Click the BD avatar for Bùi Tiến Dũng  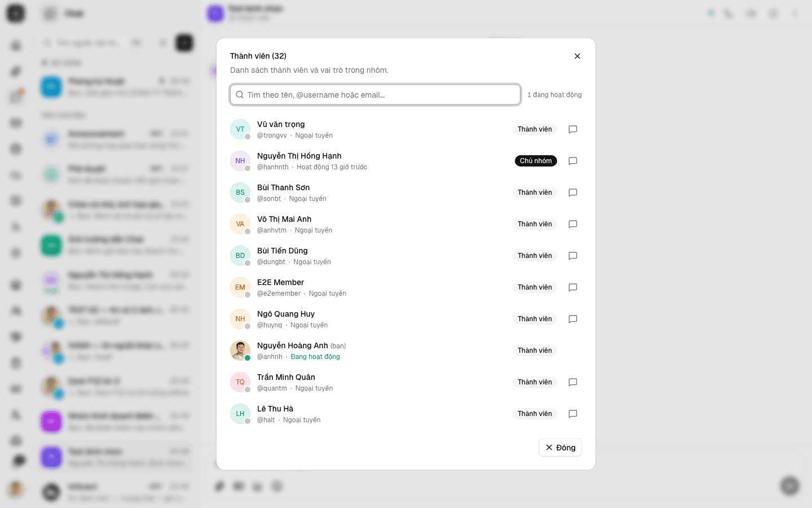point(240,256)
